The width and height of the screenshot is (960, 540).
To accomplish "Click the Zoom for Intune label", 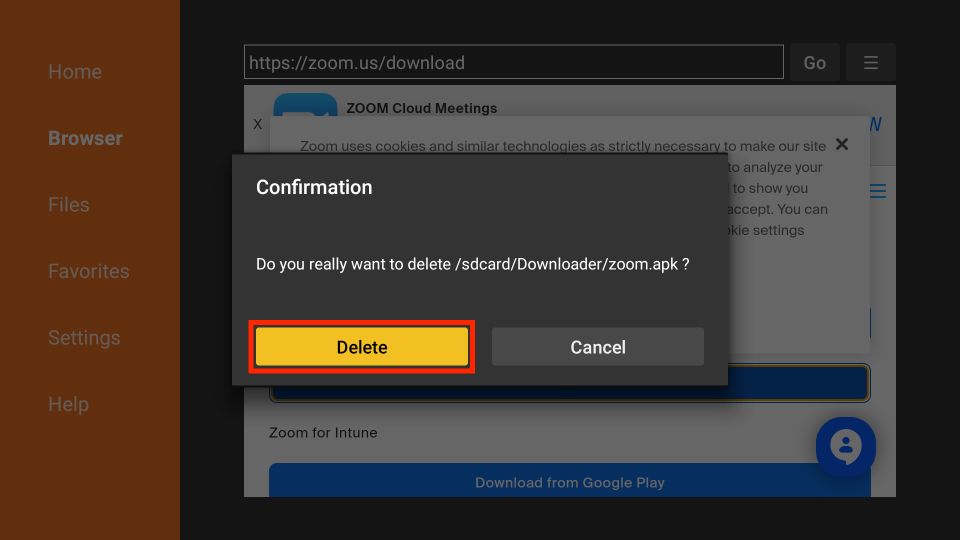I will pos(323,432).
